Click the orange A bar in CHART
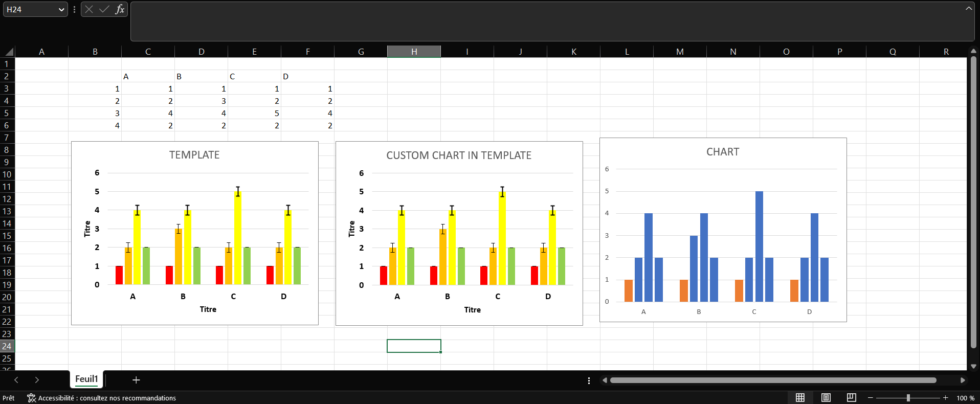The height and width of the screenshot is (404, 980). [629, 290]
